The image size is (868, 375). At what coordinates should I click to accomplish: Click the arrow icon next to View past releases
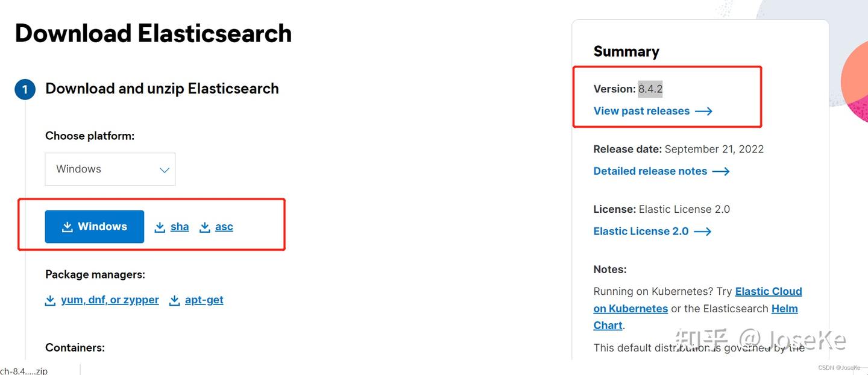click(x=704, y=111)
